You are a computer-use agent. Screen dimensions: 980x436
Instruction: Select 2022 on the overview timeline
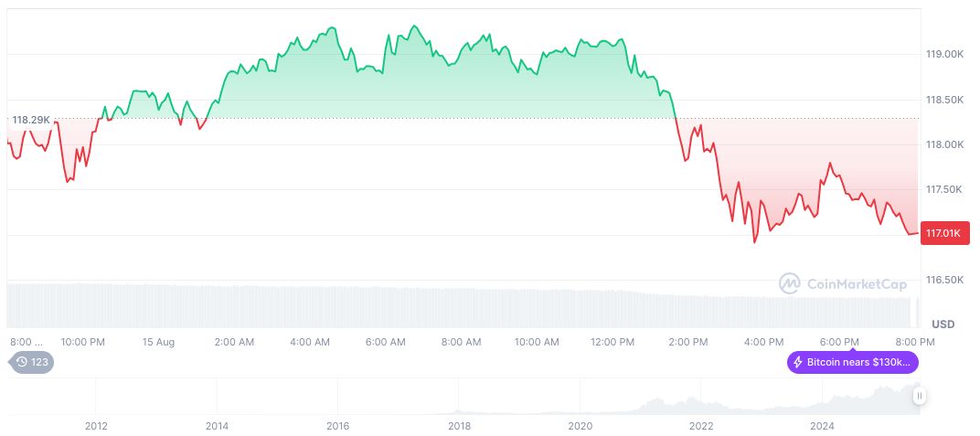click(701, 426)
